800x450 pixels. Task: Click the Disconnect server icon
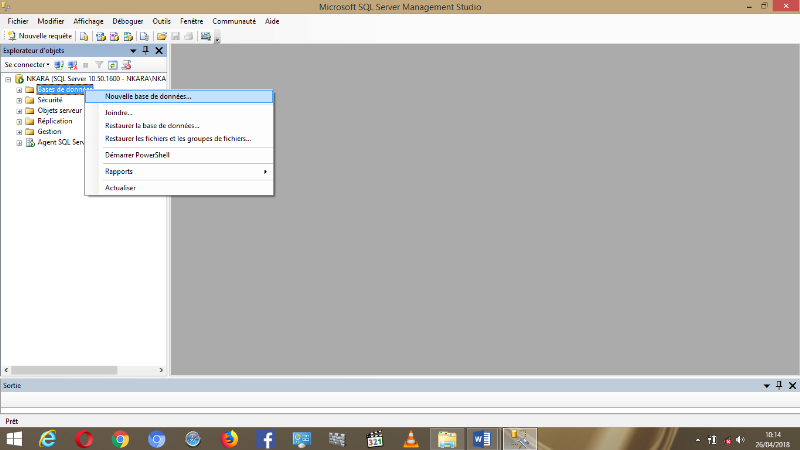point(72,65)
